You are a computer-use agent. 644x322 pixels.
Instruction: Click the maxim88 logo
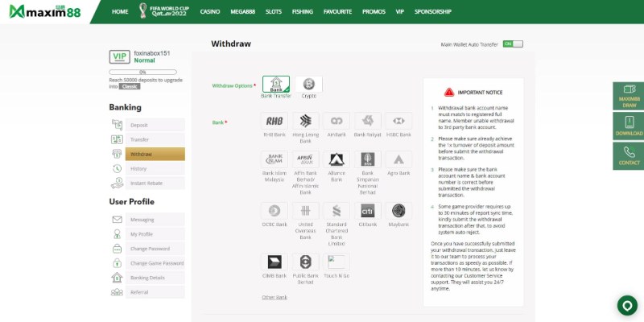tap(42, 12)
